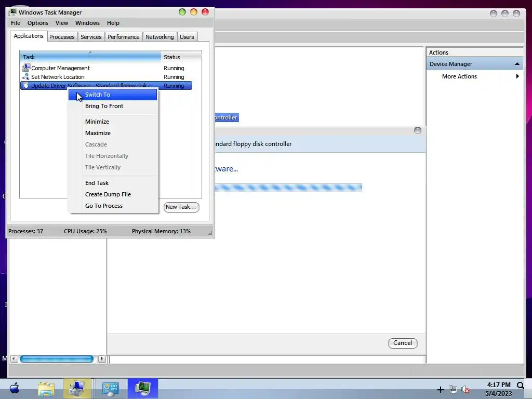Sort by the Task column header
The image size is (532, 399).
pyautogui.click(x=90, y=57)
